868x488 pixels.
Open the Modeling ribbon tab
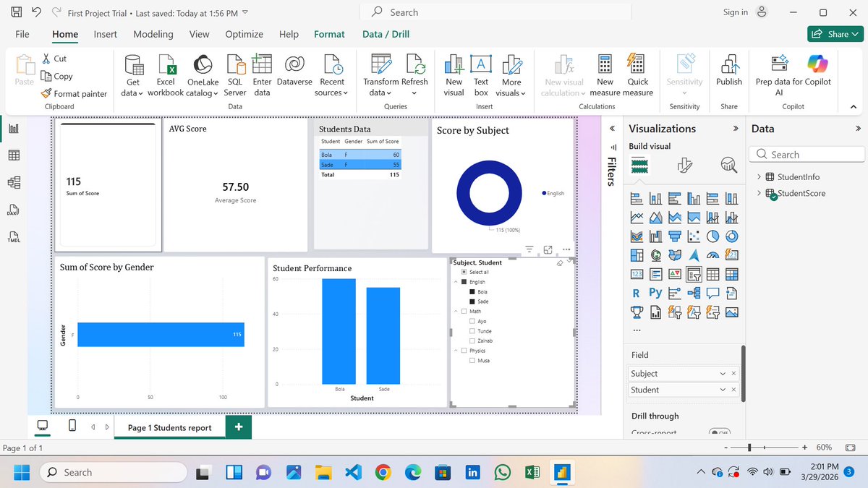[153, 34]
